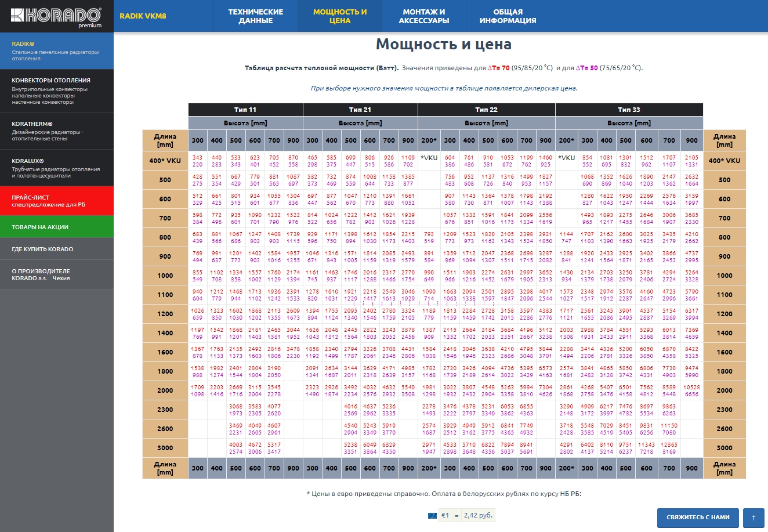Switch to ТЕХНИЧЕСКИЕ ДАННЫЕ tab
Image resolution: width=768 pixels, height=532 pixels.
(x=255, y=16)
